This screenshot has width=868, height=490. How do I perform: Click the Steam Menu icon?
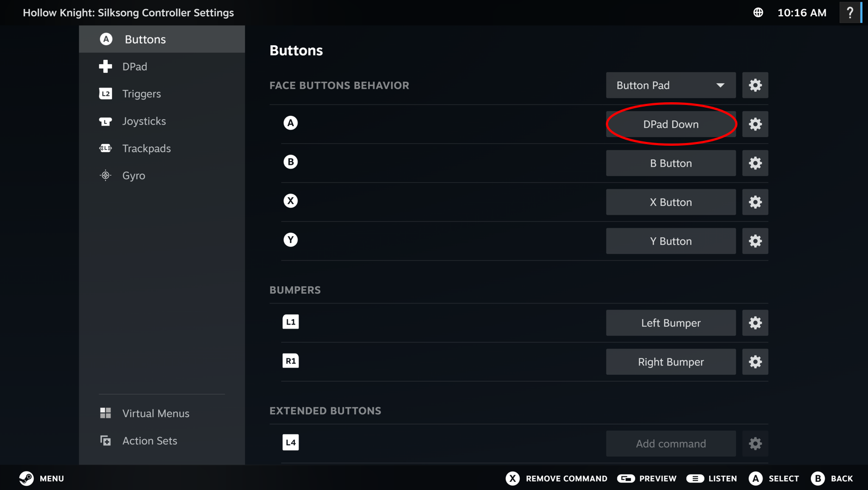tap(26, 479)
